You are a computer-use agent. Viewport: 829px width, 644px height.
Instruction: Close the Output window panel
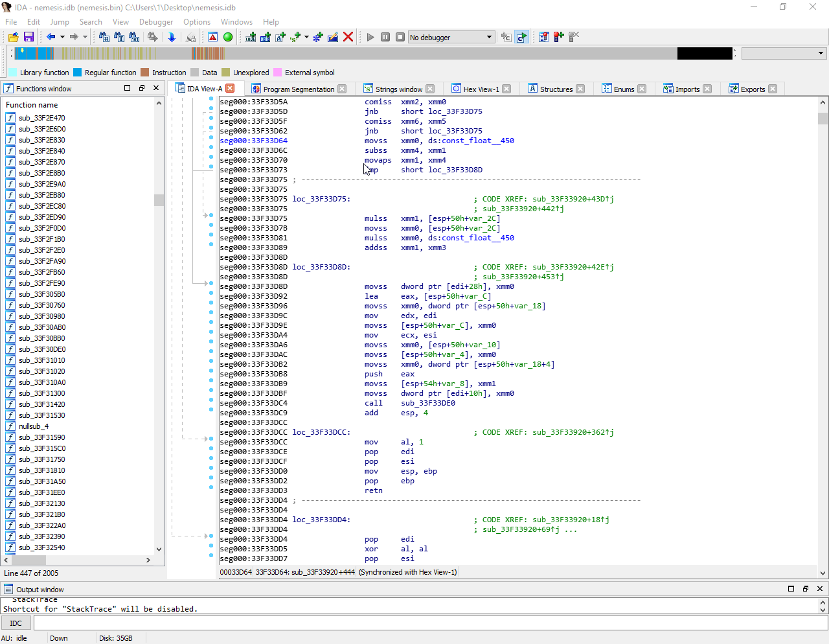point(819,588)
